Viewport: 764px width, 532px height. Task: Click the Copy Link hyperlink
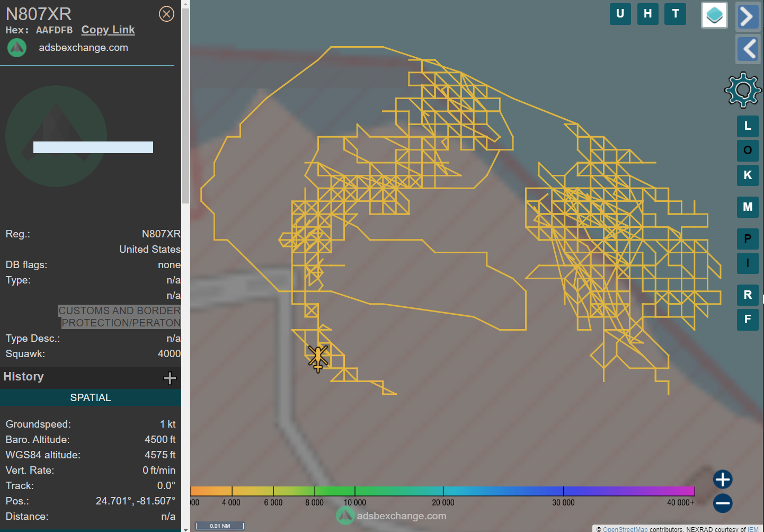[108, 30]
